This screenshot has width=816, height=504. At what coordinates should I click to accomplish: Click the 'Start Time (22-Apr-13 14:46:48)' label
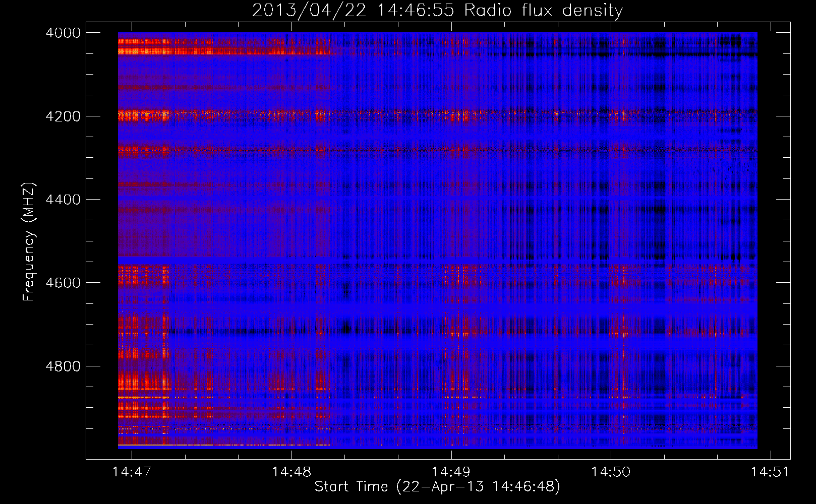point(437,487)
